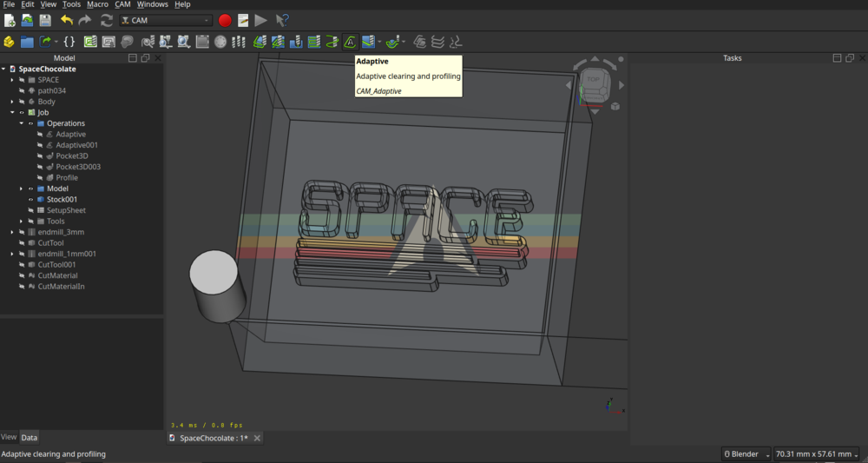Activate the What's This help pointer
The image size is (868, 463).
coord(282,21)
